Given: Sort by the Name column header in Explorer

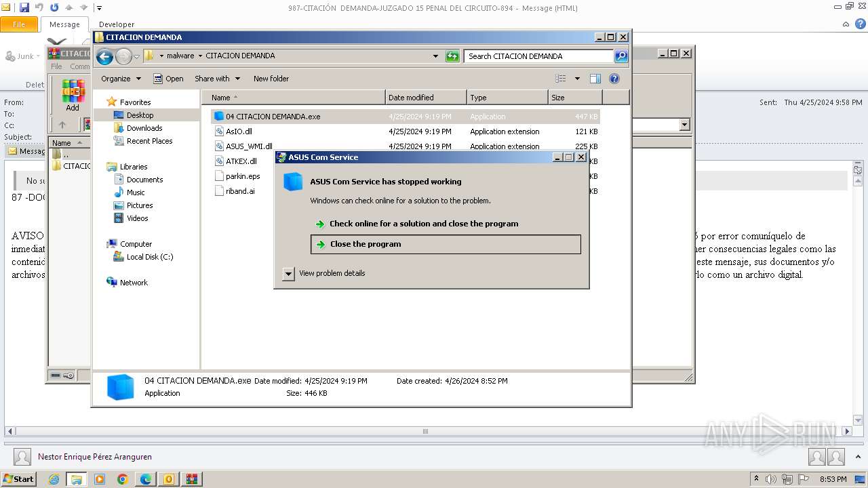Looking at the screenshot, I should pyautogui.click(x=293, y=98).
